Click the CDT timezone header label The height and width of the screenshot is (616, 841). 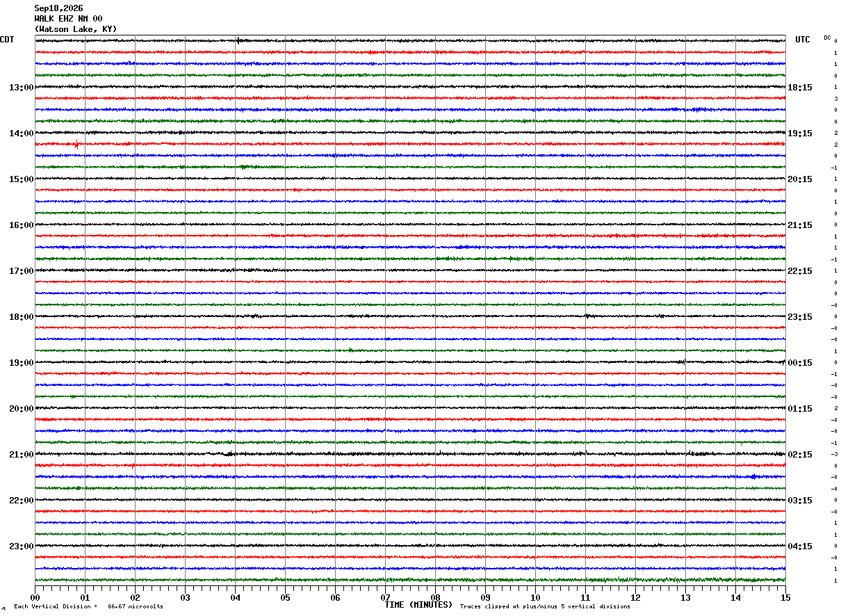pyautogui.click(x=7, y=40)
